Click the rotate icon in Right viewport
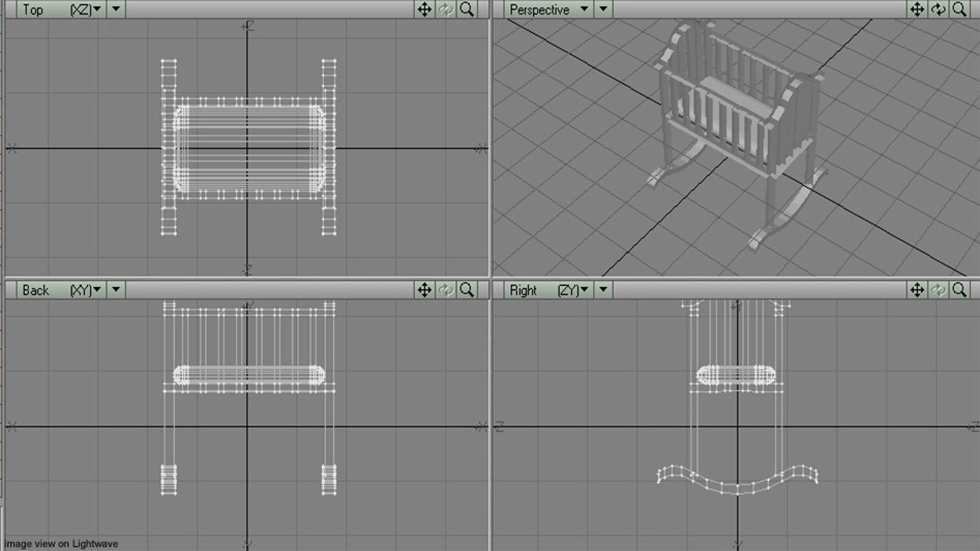This screenshot has height=551, width=980. tap(939, 290)
